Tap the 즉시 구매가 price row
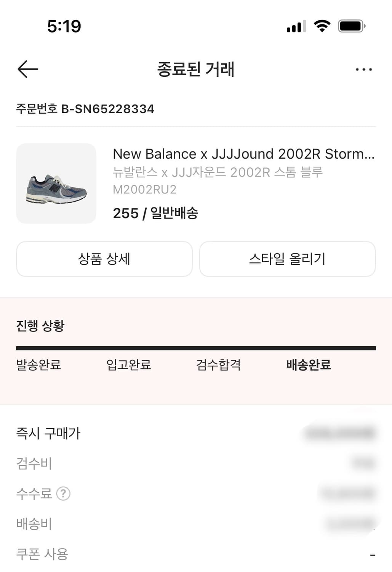 (x=48, y=433)
